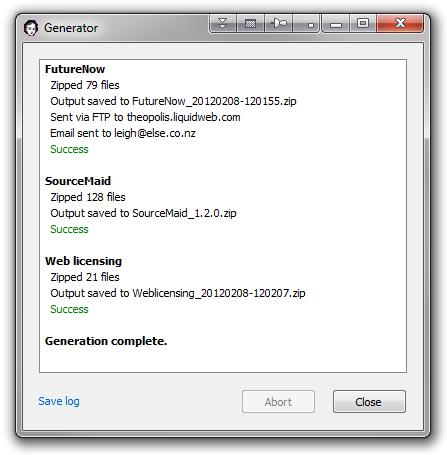447x455 pixels.
Task: Click the SourceMaid heading in log
Action: (78, 181)
